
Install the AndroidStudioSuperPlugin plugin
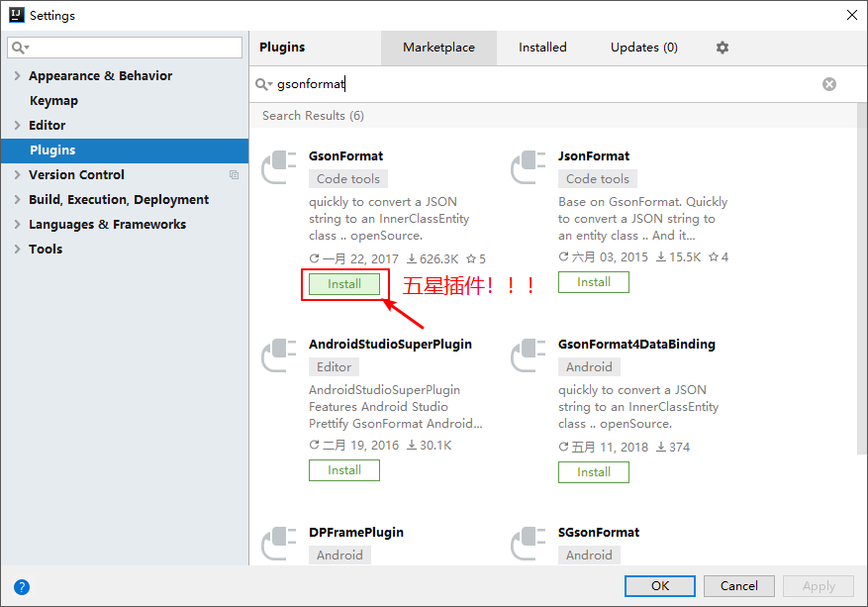pyautogui.click(x=344, y=470)
